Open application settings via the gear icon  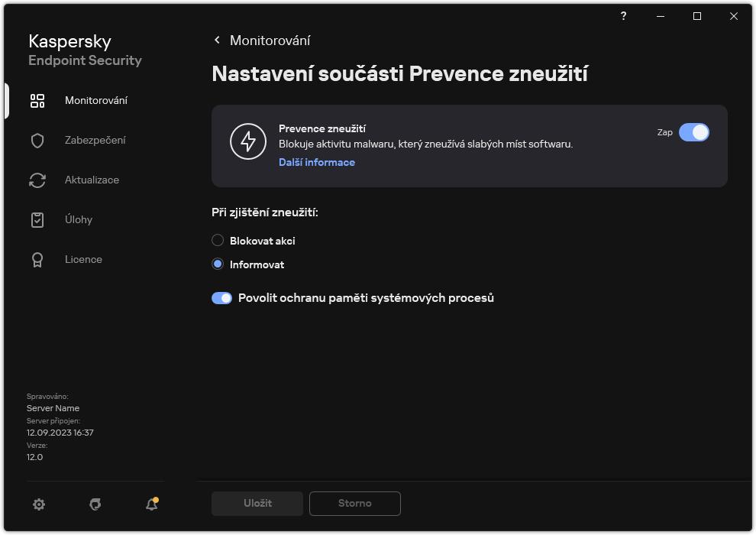click(39, 504)
